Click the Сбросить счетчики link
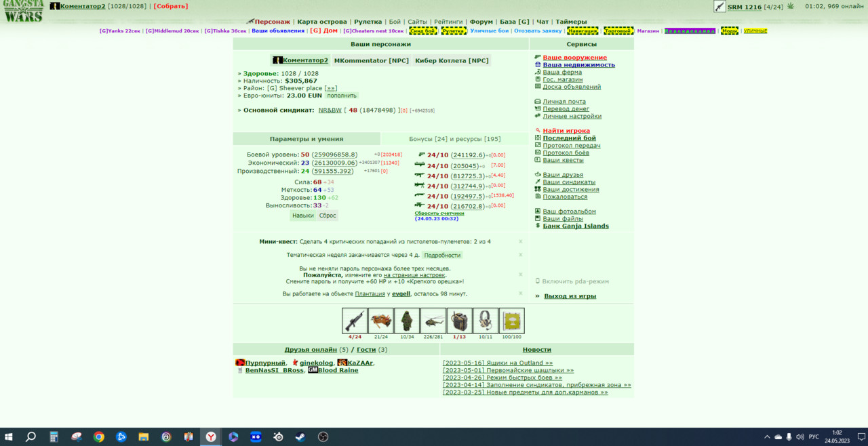868x446 pixels. [439, 213]
